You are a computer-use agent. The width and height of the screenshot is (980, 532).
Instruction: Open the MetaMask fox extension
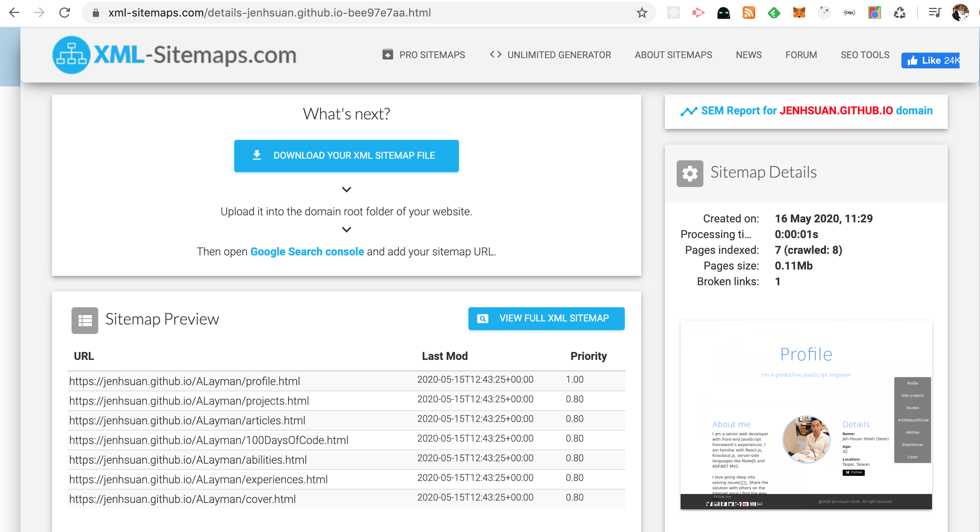click(799, 13)
